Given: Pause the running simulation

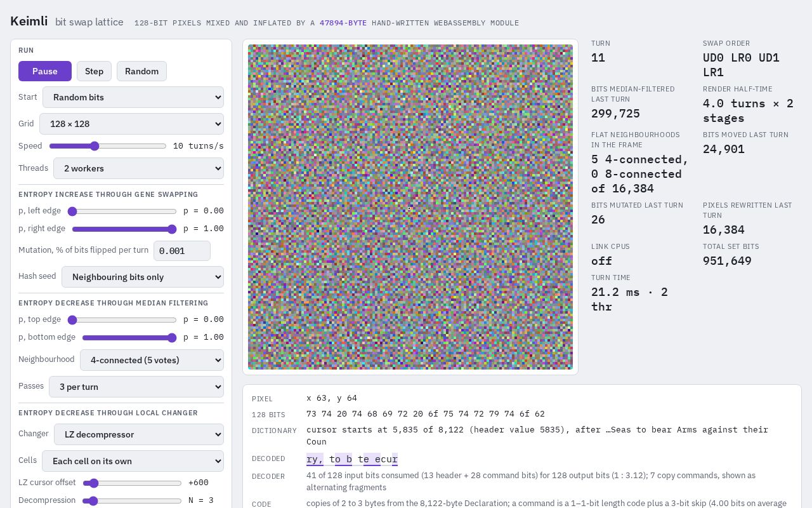Looking at the screenshot, I should coord(45,71).
